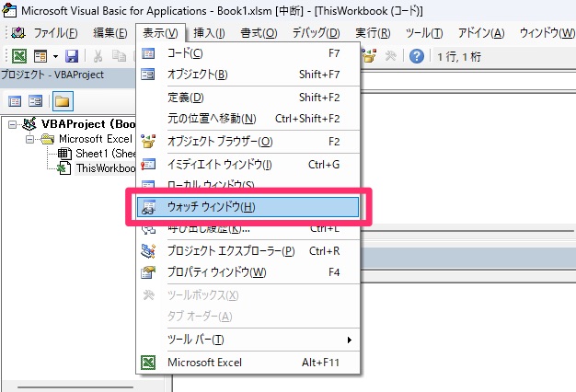Click the Save toolbar icon
The image size is (576, 392).
point(72,56)
